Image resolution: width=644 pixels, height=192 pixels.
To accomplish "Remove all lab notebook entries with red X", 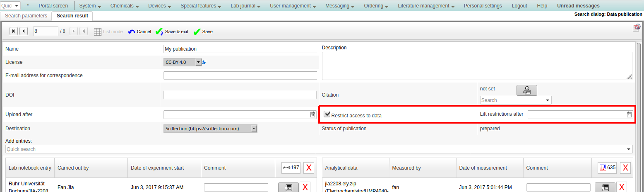I will click(x=309, y=168).
